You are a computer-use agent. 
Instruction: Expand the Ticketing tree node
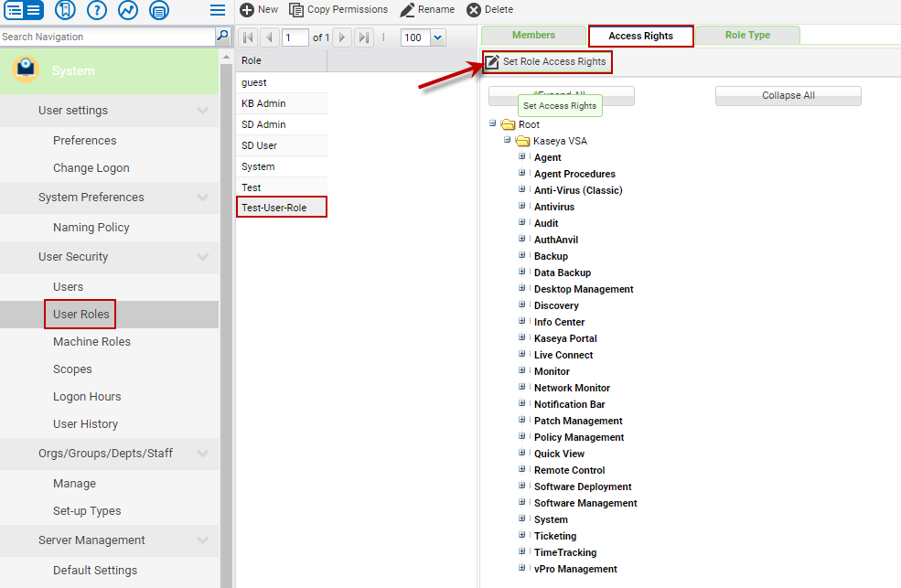pyautogui.click(x=521, y=535)
